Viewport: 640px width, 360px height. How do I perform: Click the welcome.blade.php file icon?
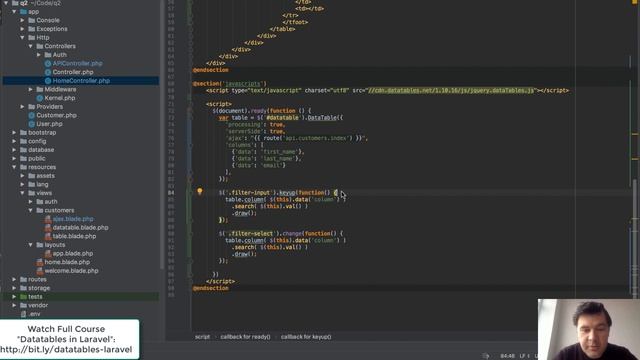(x=40, y=271)
